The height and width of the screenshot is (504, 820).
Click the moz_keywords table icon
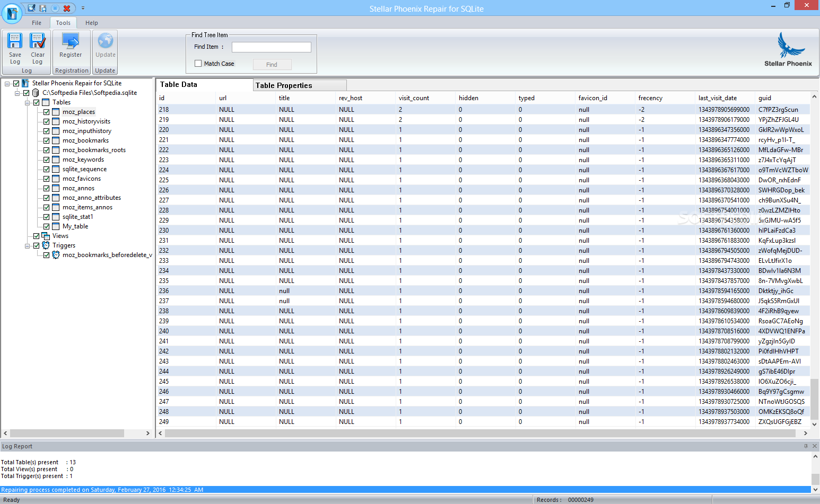point(56,160)
